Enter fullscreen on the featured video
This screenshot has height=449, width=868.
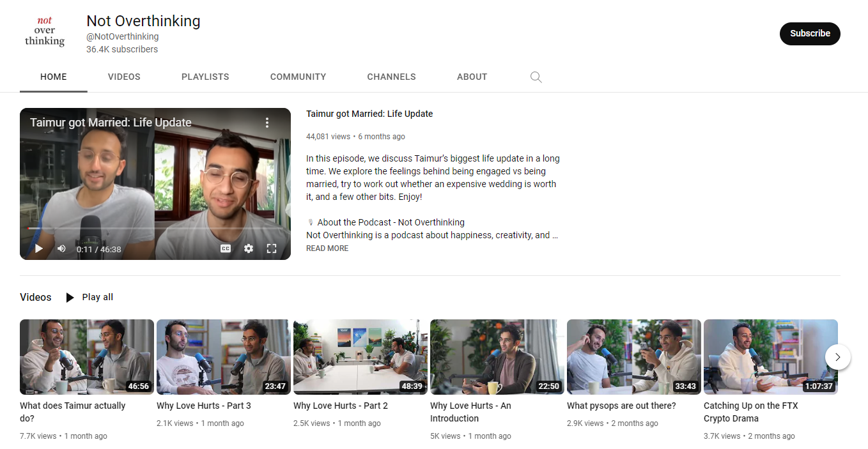[271, 248]
